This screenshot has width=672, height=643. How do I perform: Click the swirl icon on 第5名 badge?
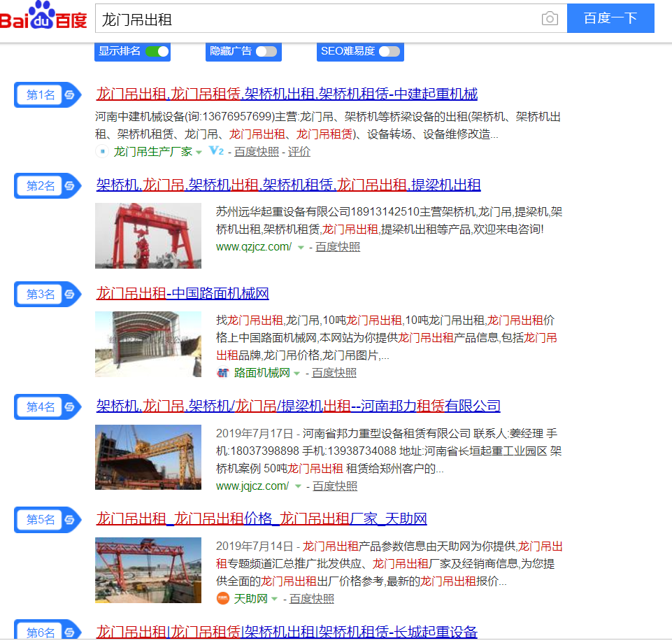[69, 520]
